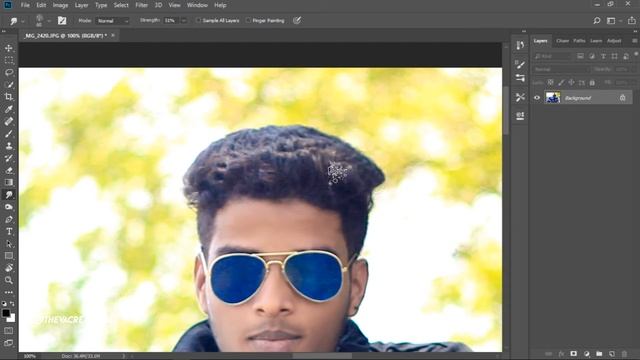Toggle type layer filter in Layers panel
This screenshot has width=640, height=360.
click(x=603, y=56)
